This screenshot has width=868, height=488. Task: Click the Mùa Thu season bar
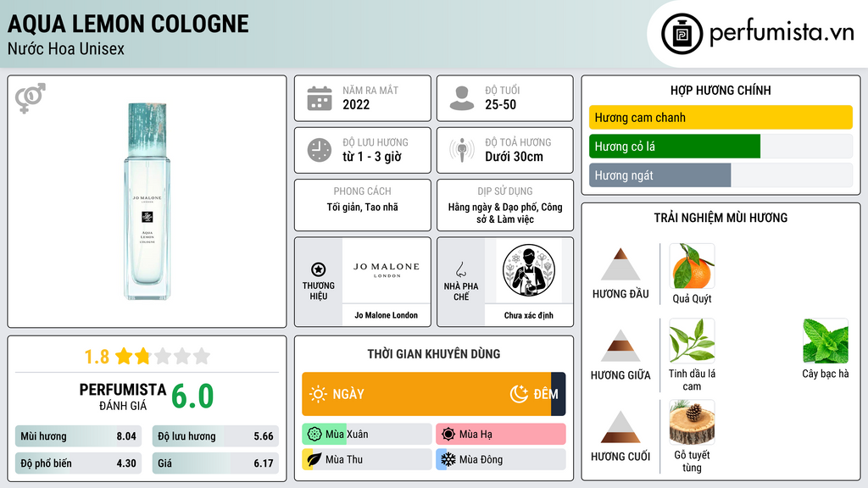pos(366,459)
